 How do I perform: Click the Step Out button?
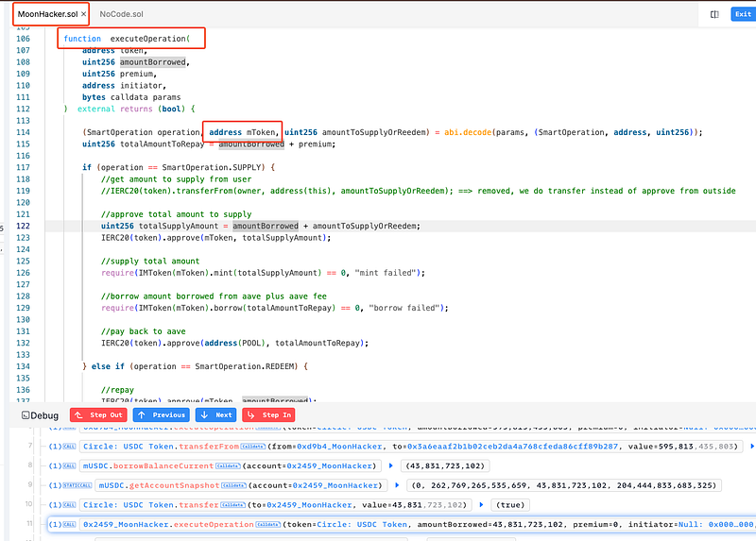[96, 414]
